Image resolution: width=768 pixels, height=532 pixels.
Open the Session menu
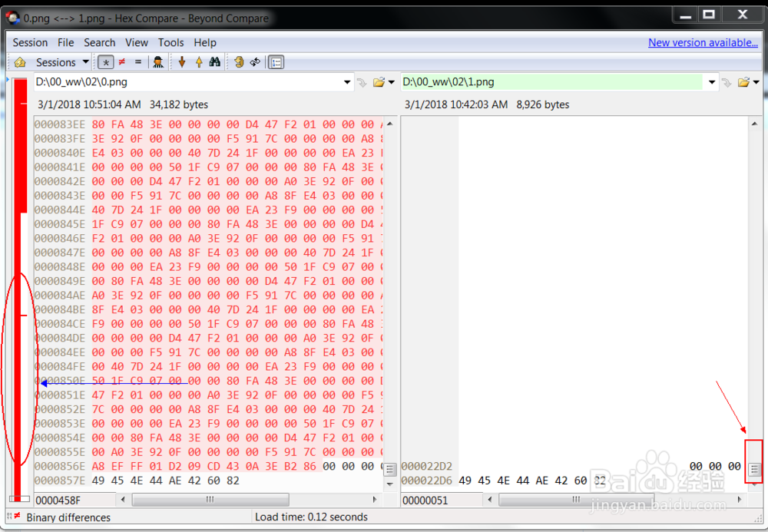pos(30,42)
